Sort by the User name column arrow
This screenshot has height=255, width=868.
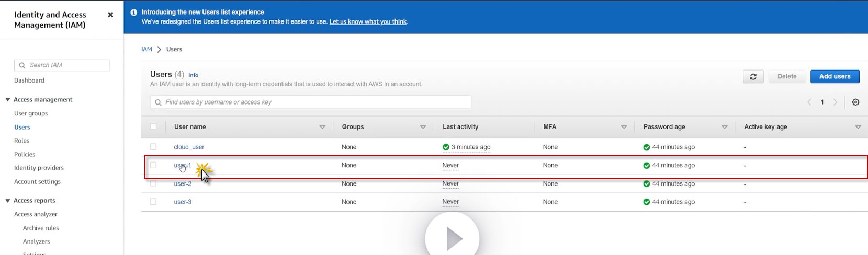point(322,127)
